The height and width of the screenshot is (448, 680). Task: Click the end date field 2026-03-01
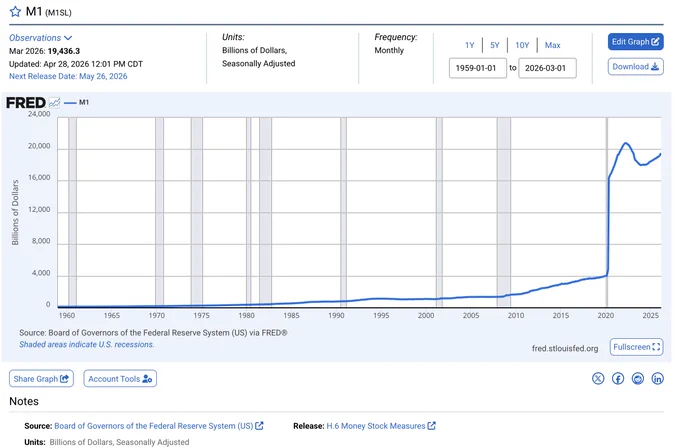[547, 68]
